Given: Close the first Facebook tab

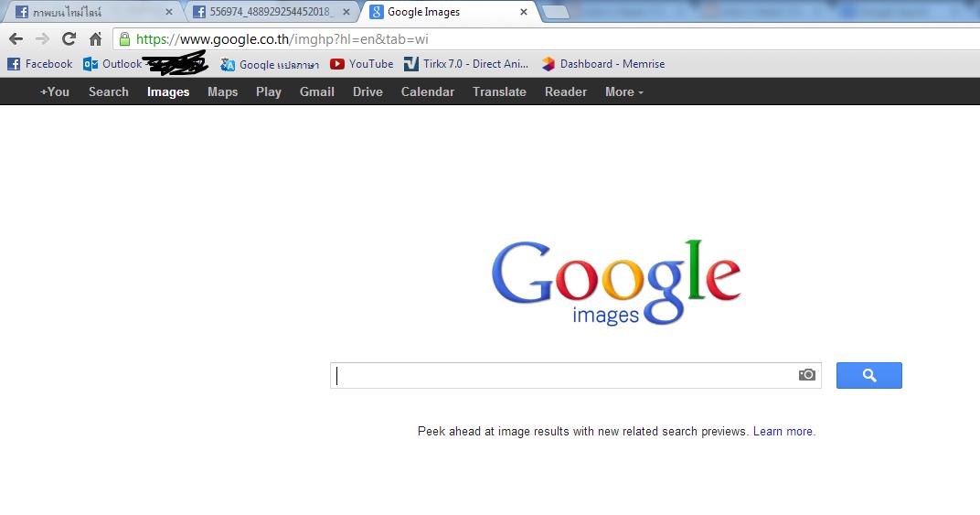Looking at the screenshot, I should point(169,12).
